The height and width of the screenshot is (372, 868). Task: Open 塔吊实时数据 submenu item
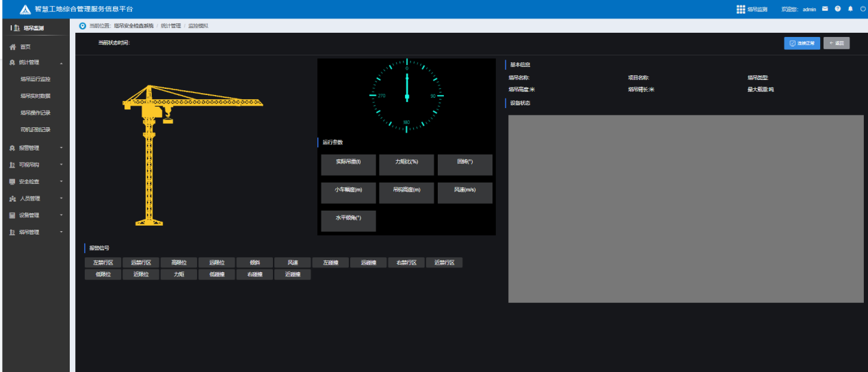pos(35,96)
